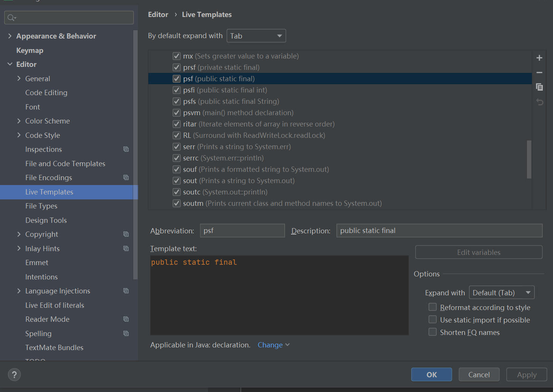The height and width of the screenshot is (392, 553).
Task: Click the Apply button
Action: point(527,375)
